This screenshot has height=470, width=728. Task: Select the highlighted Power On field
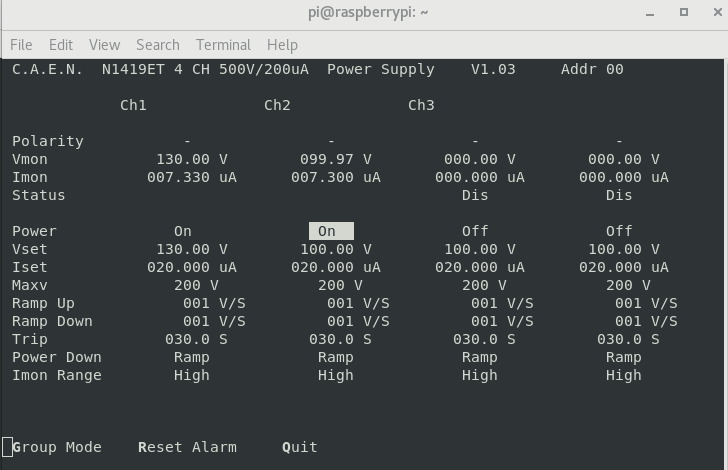tap(332, 231)
